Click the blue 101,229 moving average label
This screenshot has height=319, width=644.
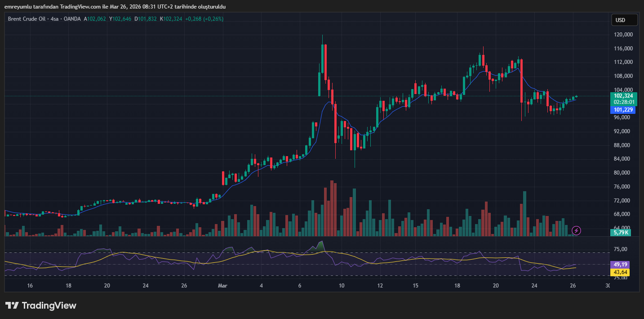[x=623, y=110]
